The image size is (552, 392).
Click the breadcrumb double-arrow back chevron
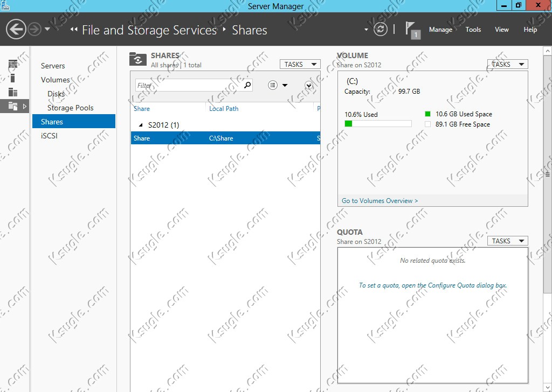[73, 29]
